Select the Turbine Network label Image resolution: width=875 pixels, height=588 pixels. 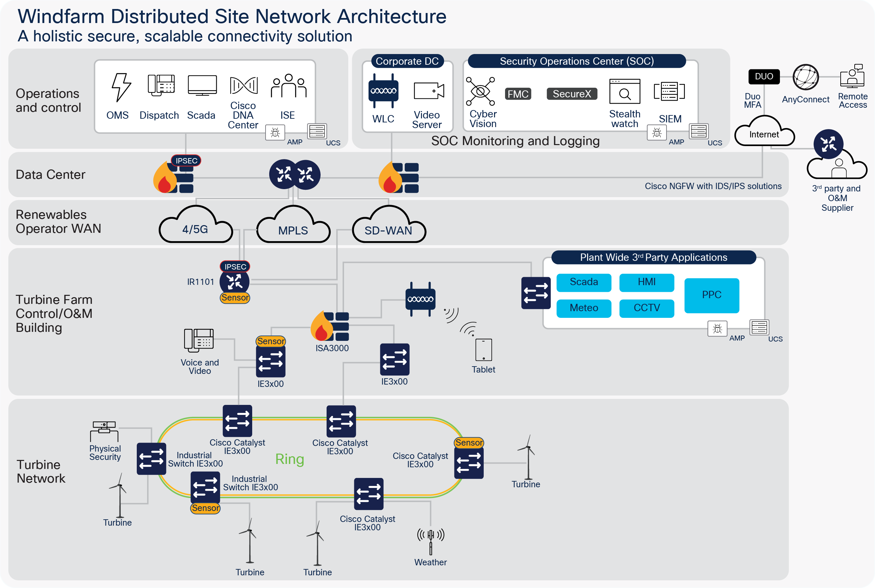(41, 471)
